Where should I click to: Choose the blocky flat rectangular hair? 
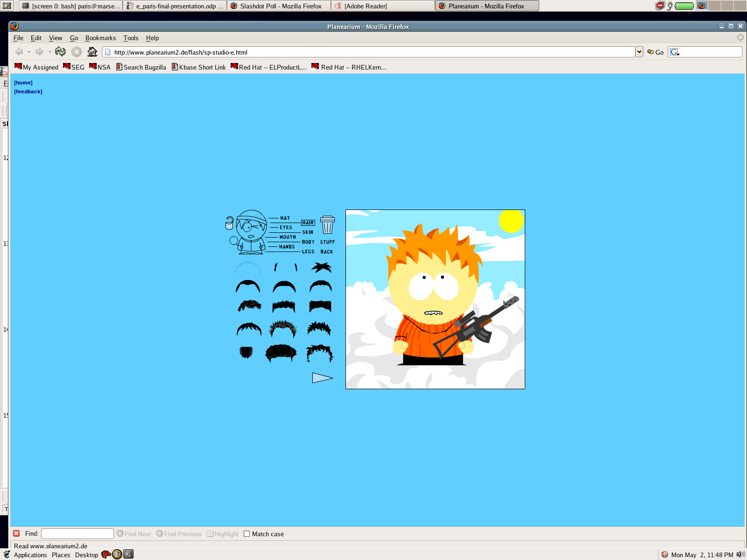[x=320, y=306]
